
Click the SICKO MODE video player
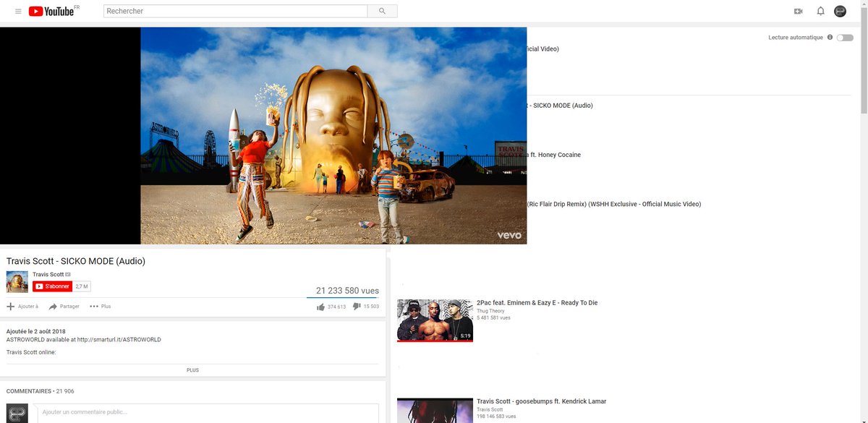pos(263,136)
